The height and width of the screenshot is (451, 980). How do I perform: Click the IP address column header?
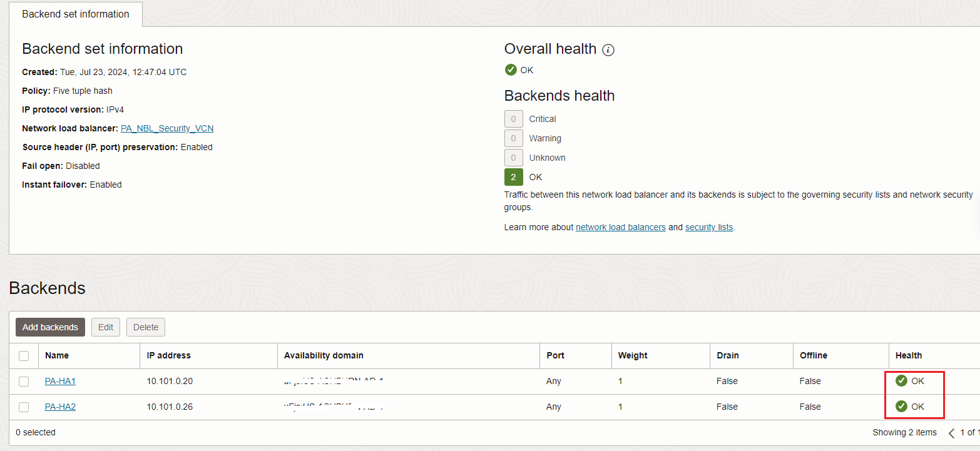click(169, 355)
